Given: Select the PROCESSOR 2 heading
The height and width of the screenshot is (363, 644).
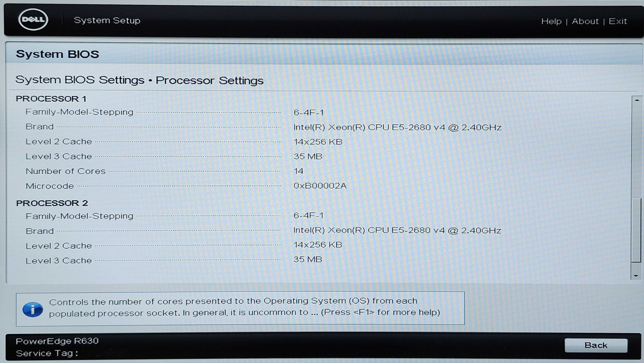Looking at the screenshot, I should point(52,203).
